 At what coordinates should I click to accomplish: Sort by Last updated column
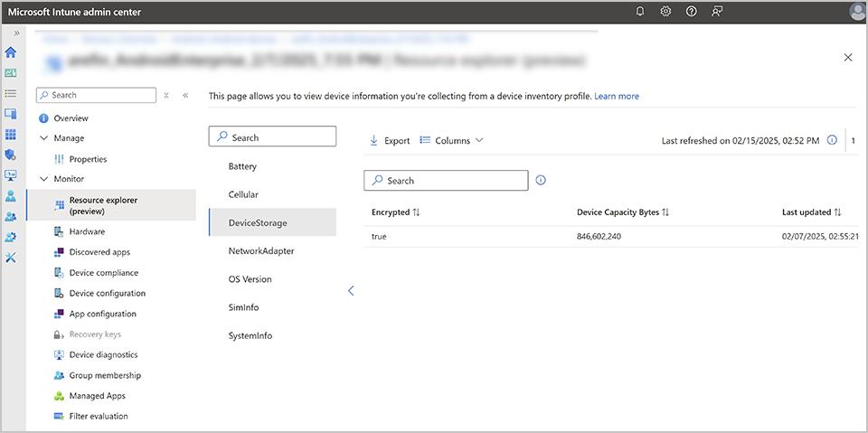[x=812, y=212]
